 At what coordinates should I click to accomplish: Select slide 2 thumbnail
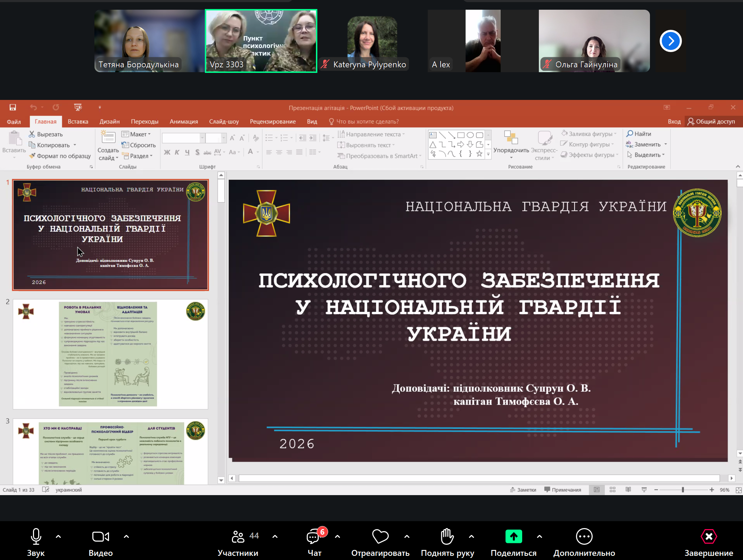(110, 354)
